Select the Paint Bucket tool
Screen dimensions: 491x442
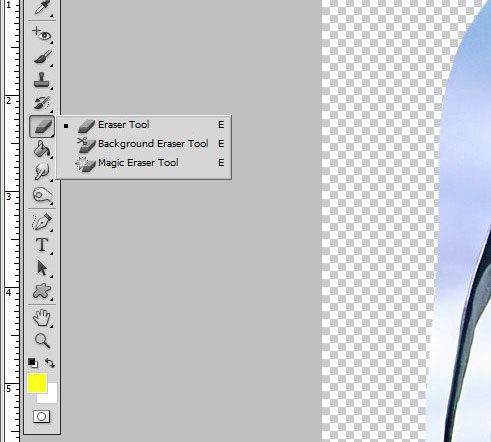coord(42,149)
